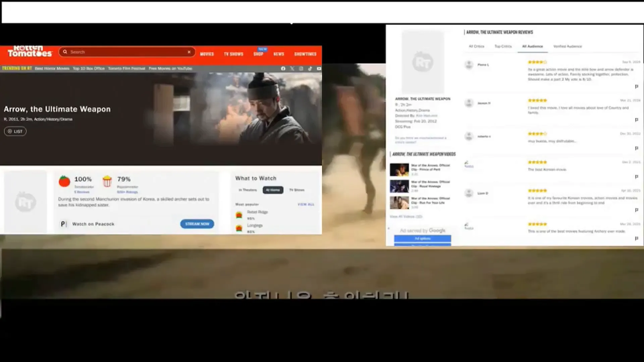
Task: Flag the 'muy buena' review
Action: (636, 148)
